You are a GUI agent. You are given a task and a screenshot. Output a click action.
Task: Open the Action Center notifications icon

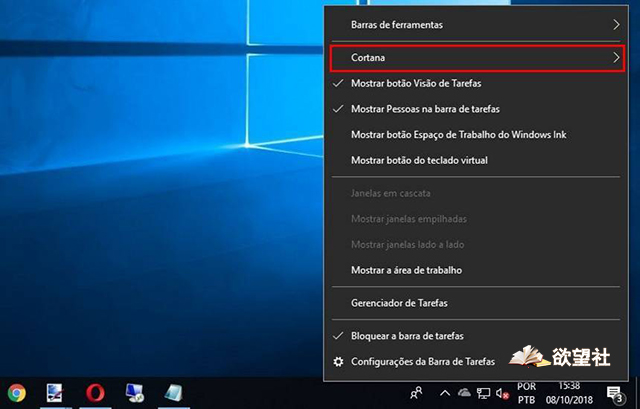pos(615,394)
